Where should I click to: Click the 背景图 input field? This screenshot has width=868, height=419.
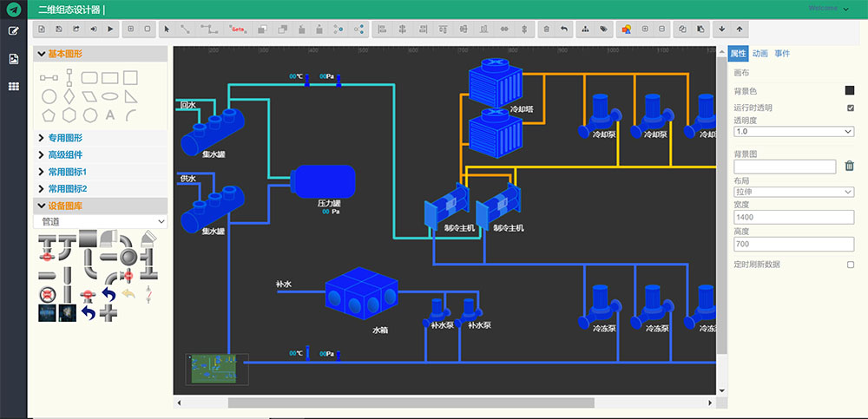pos(785,166)
